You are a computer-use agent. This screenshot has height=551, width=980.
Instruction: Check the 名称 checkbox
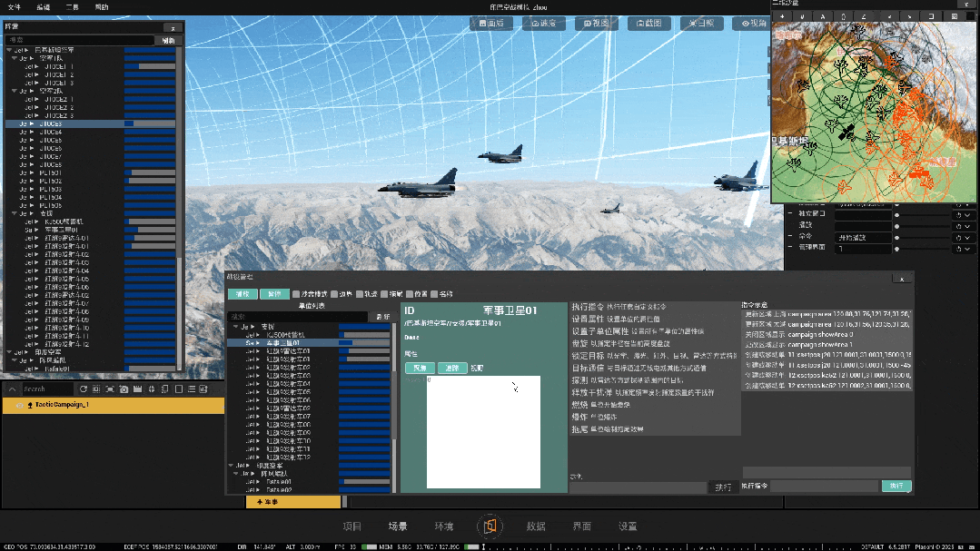(x=435, y=294)
